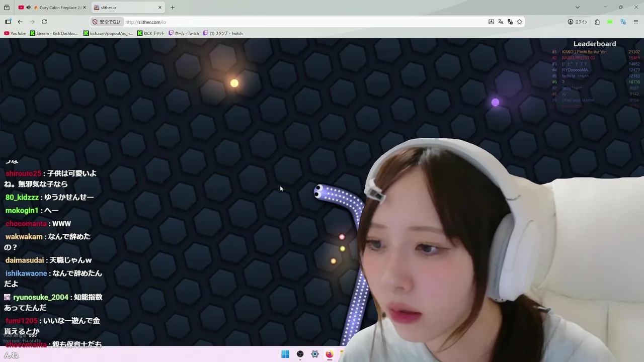The height and width of the screenshot is (362, 644).
Task: Open the Stream - Kick Dashboard bookmark
Action: click(x=54, y=33)
